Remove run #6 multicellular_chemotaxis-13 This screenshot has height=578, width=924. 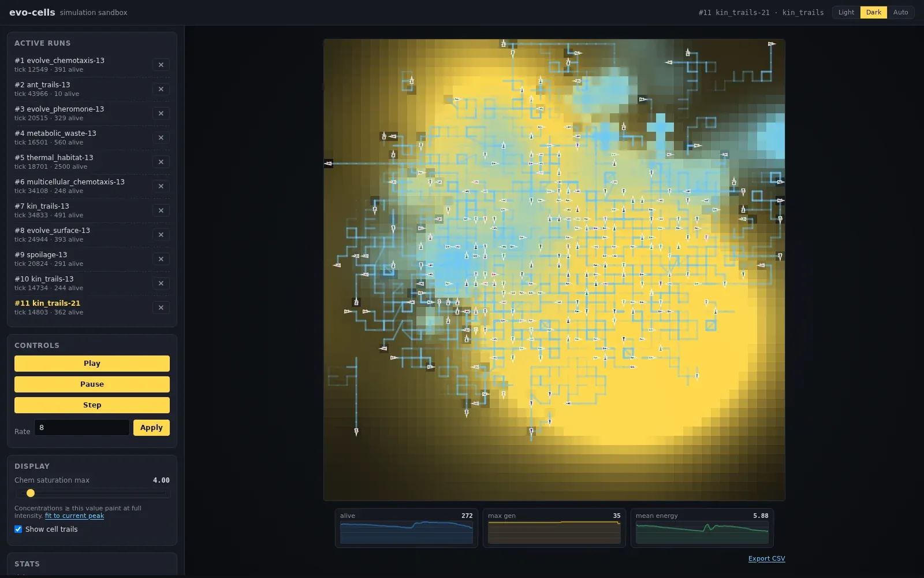[x=161, y=186]
